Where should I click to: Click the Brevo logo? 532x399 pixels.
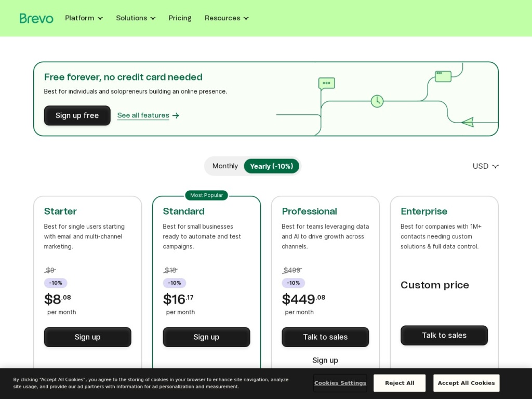(x=36, y=18)
